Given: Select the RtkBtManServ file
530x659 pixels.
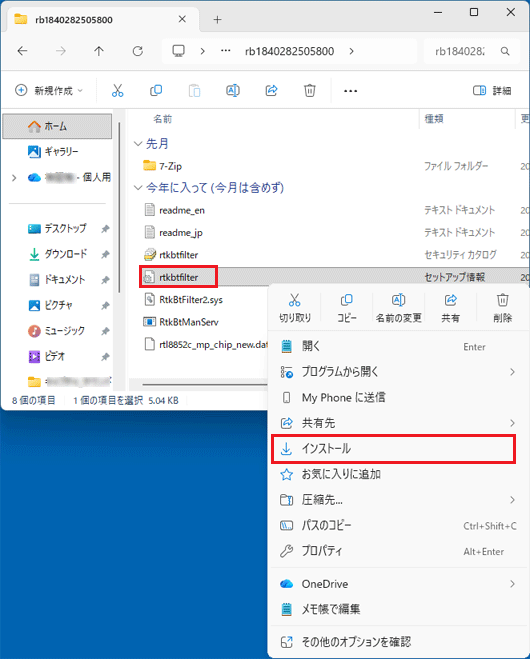Looking at the screenshot, I should 181,322.
